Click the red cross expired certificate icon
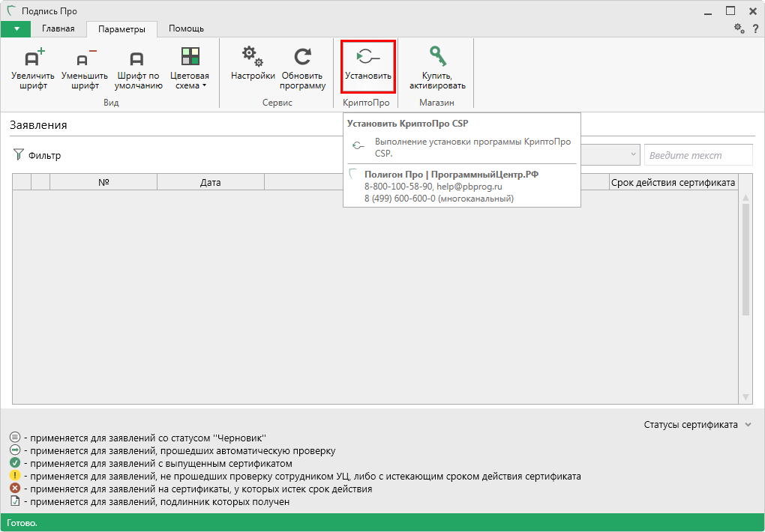 pos(15,488)
